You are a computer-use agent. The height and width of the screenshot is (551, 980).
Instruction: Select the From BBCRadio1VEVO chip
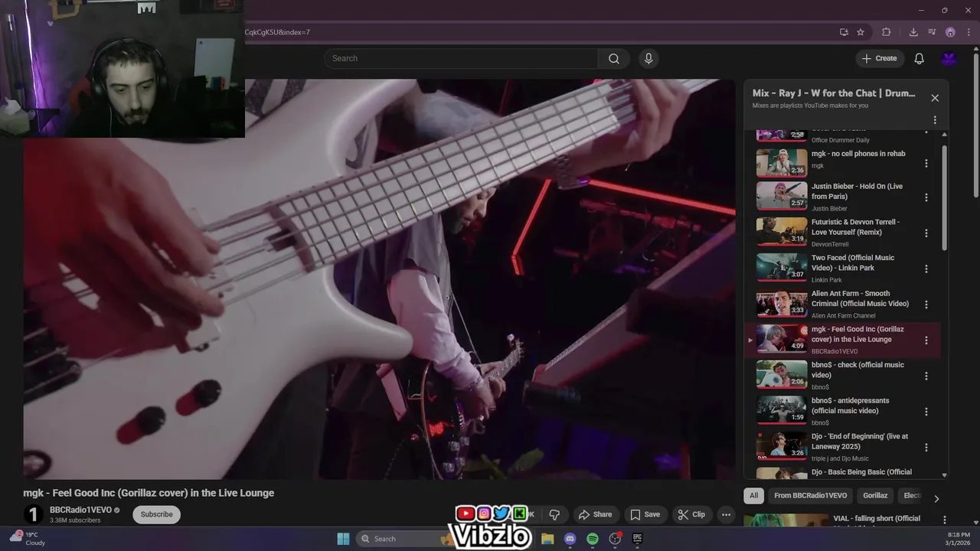(x=810, y=495)
